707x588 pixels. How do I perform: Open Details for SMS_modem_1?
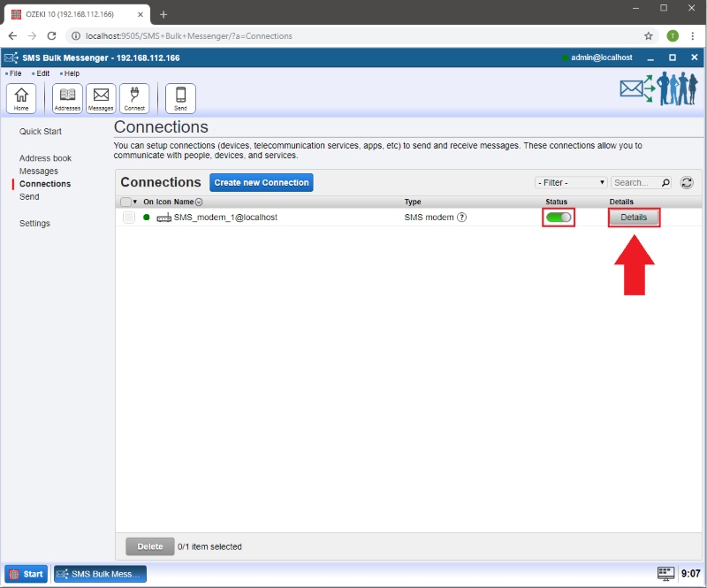634,218
